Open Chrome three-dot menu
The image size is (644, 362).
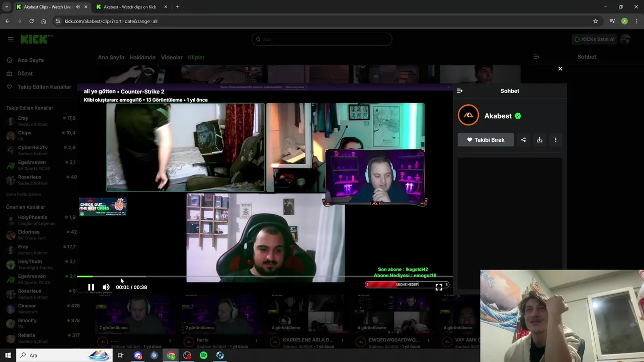pyautogui.click(x=636, y=21)
